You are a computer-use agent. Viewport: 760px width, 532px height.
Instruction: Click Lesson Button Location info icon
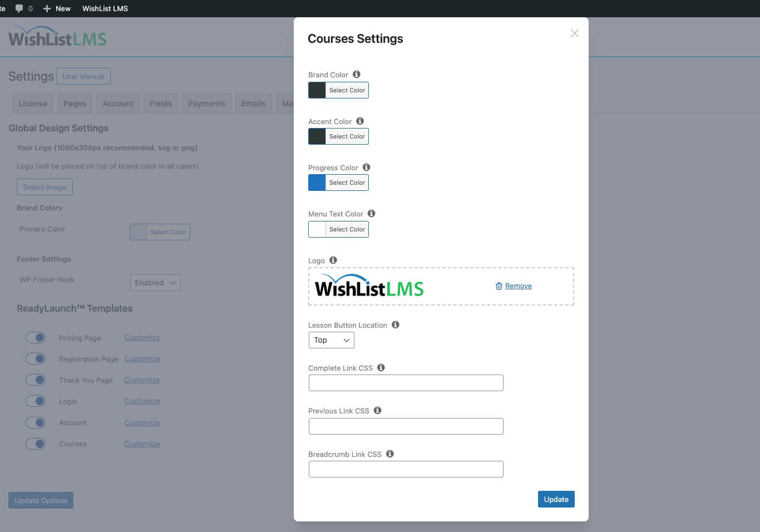coord(396,325)
